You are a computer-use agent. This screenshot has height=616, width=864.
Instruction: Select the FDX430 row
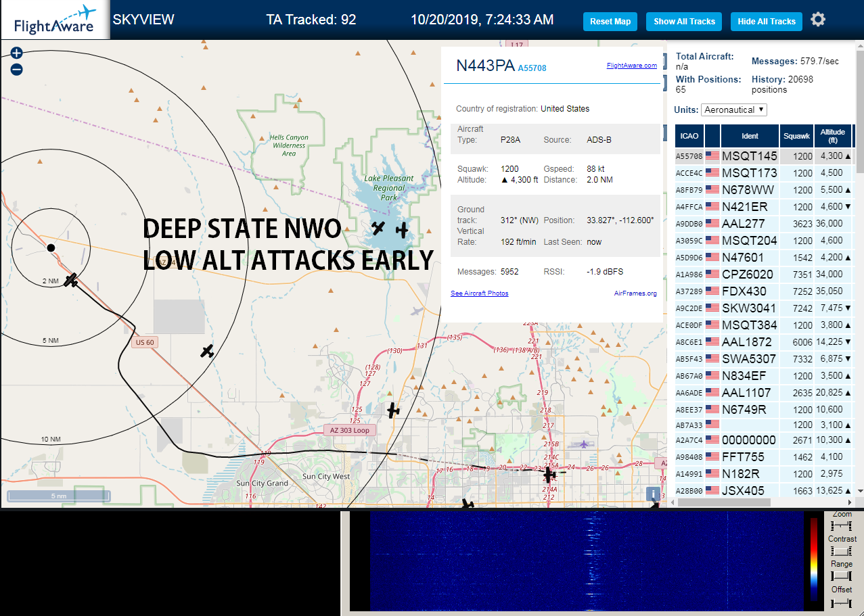point(764,291)
